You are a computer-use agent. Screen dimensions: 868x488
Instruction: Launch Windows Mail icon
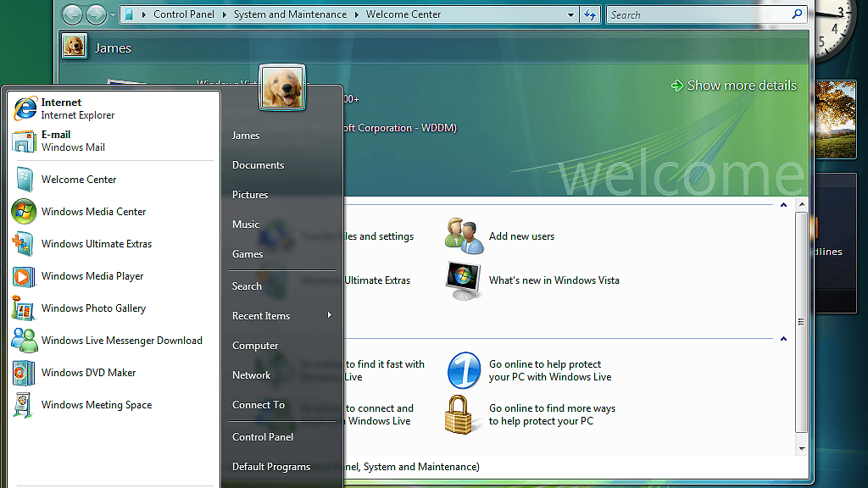coord(24,141)
